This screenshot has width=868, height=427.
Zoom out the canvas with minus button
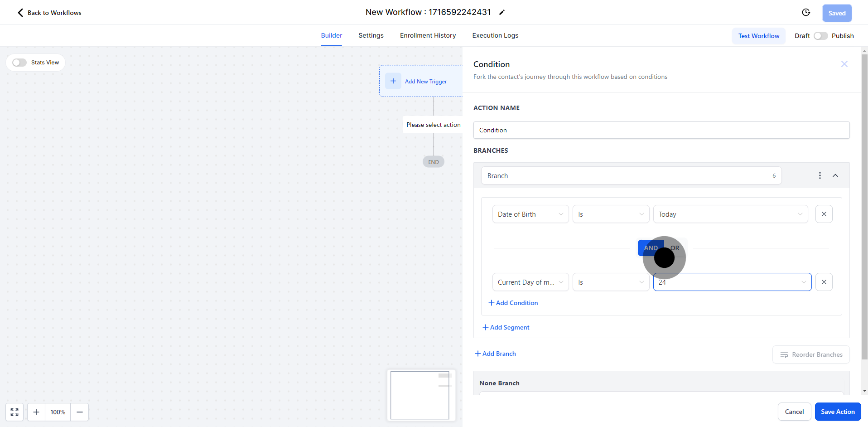80,412
